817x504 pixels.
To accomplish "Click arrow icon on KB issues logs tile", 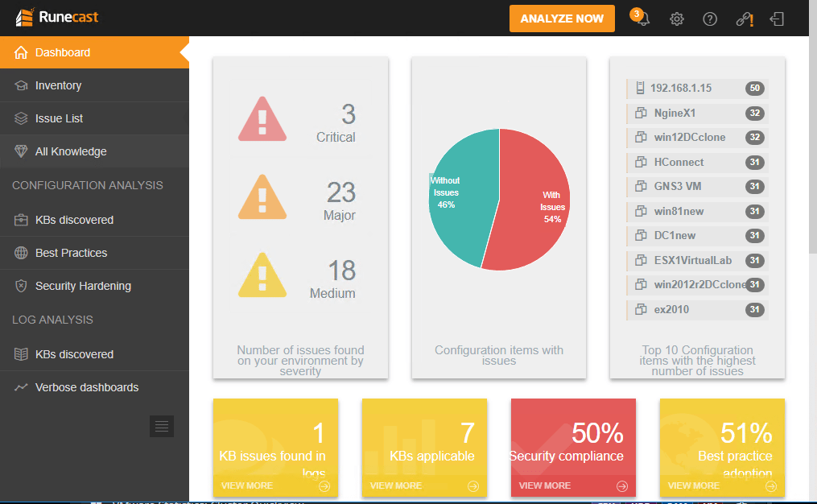I will [324, 486].
